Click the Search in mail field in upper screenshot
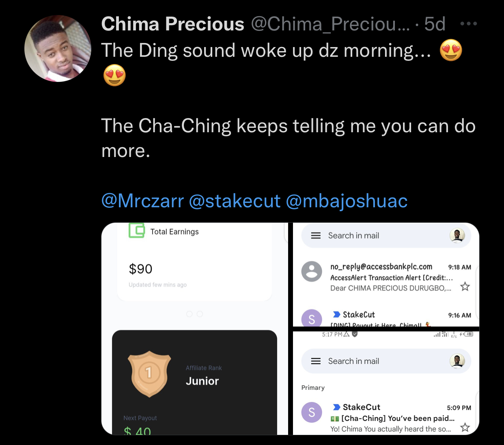504x445 pixels. point(386,236)
